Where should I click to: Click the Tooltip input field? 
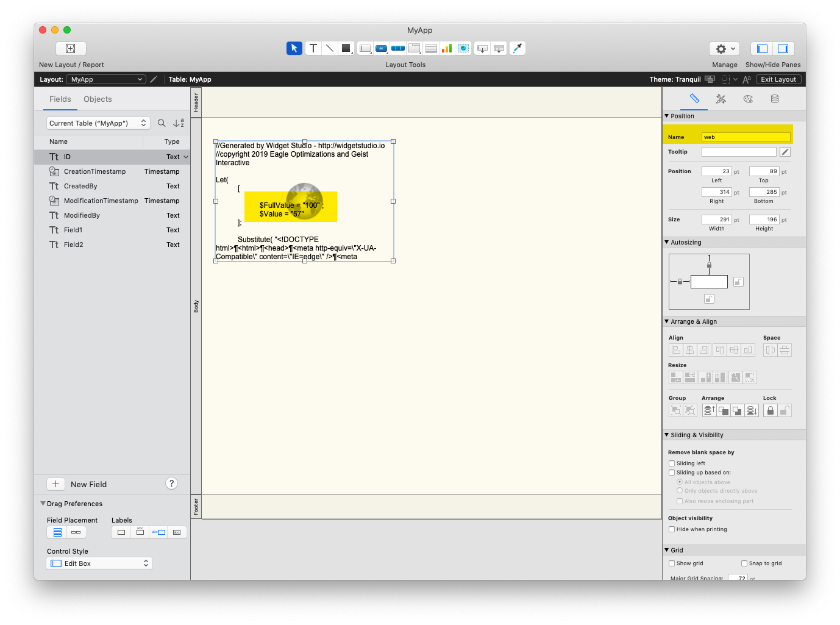click(x=738, y=152)
